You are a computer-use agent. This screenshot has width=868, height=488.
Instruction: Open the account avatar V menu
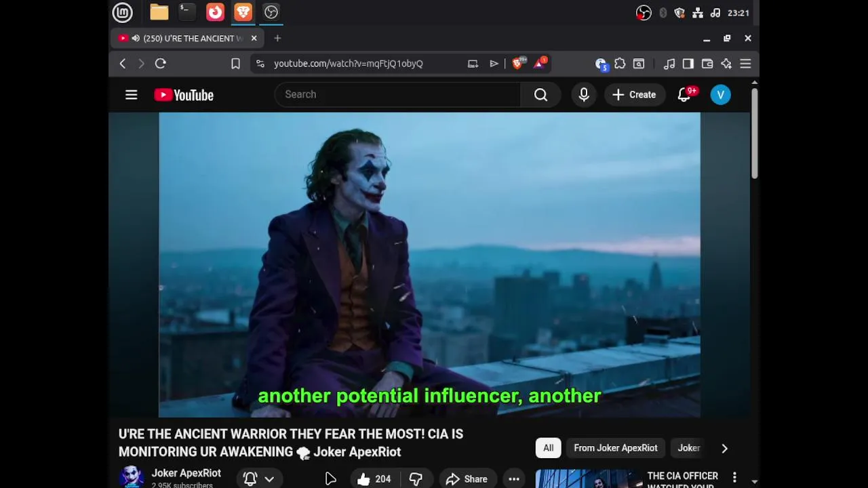pyautogui.click(x=721, y=95)
